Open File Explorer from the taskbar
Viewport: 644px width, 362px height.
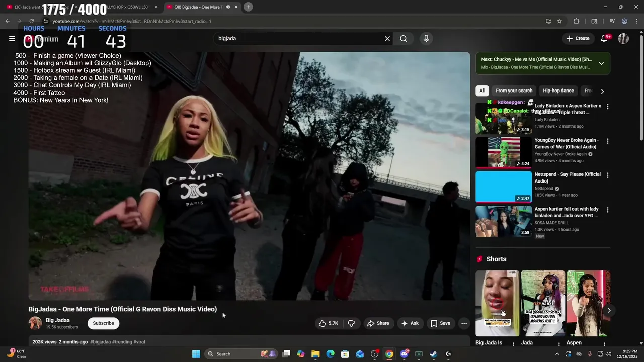tap(315, 354)
